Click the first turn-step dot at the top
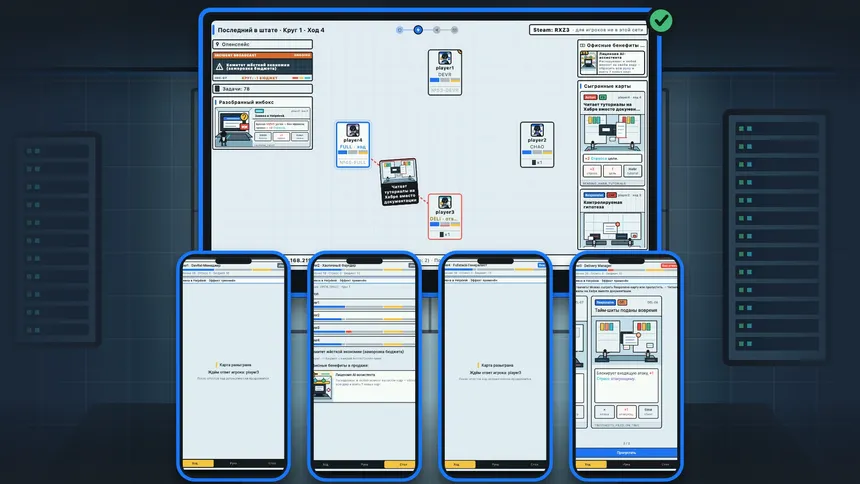The width and height of the screenshot is (860, 484). [400, 30]
